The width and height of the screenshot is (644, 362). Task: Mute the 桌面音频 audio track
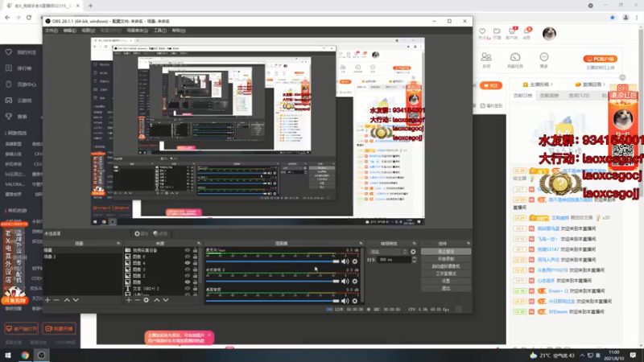[x=345, y=301]
